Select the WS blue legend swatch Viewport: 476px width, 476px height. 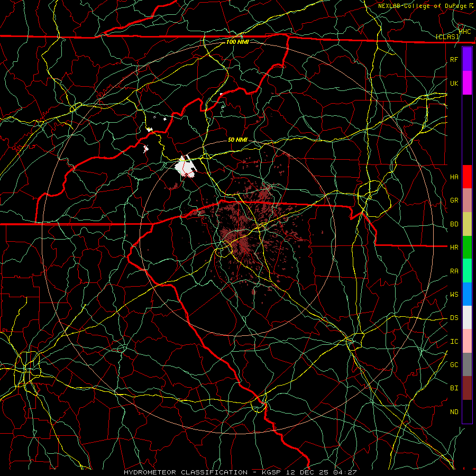click(467, 294)
